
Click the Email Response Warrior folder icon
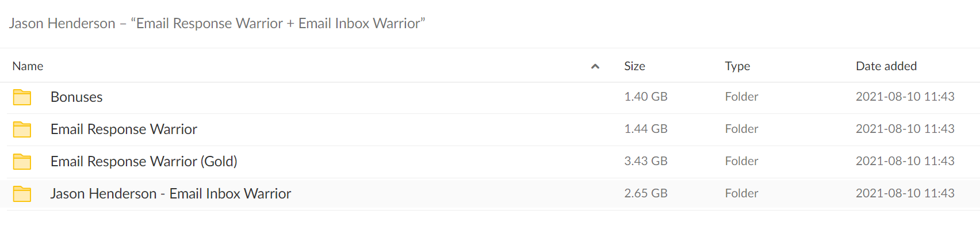(x=22, y=129)
